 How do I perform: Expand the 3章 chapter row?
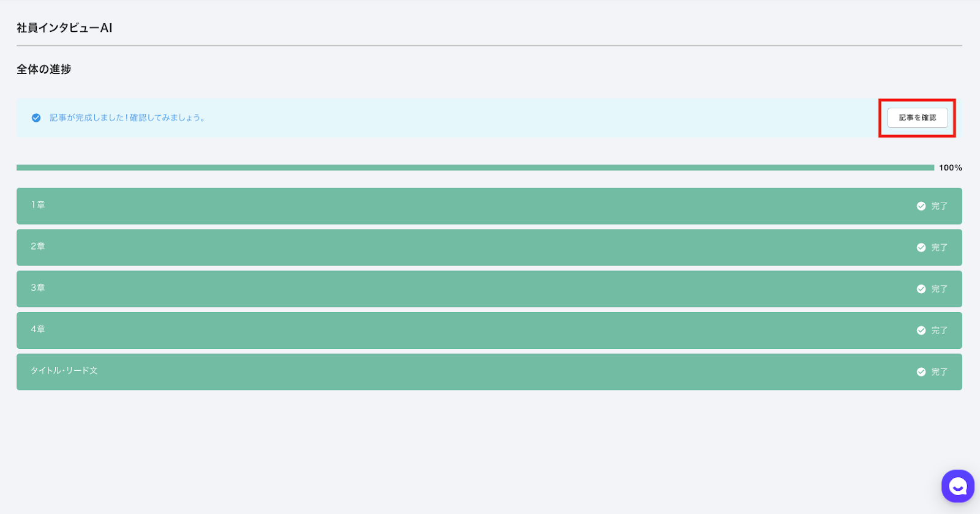[x=38, y=288]
